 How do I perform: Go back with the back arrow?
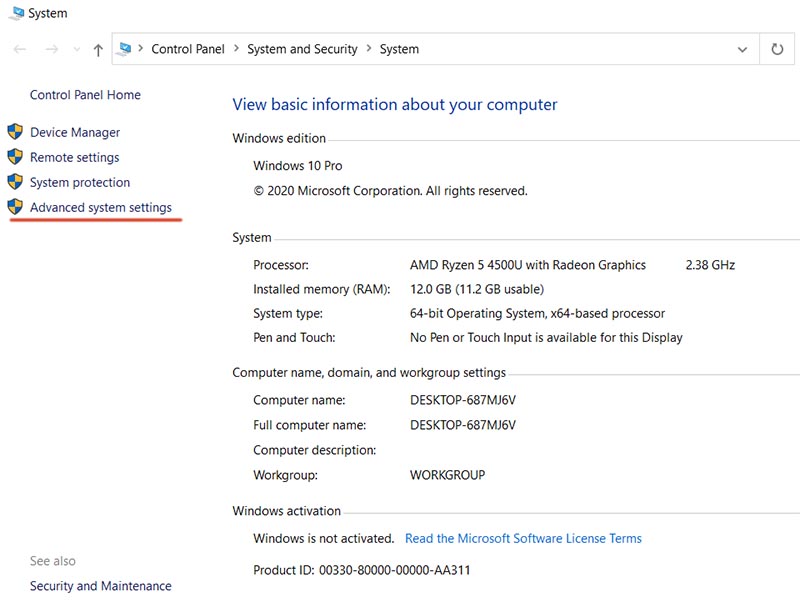(x=20, y=49)
